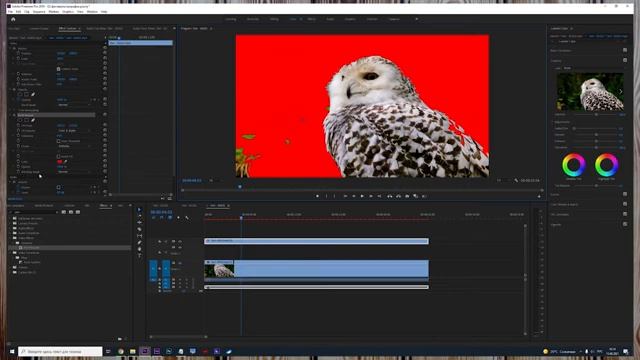Image resolution: width=640 pixels, height=360 pixels.
Task: Open the File menu
Action: (10, 12)
